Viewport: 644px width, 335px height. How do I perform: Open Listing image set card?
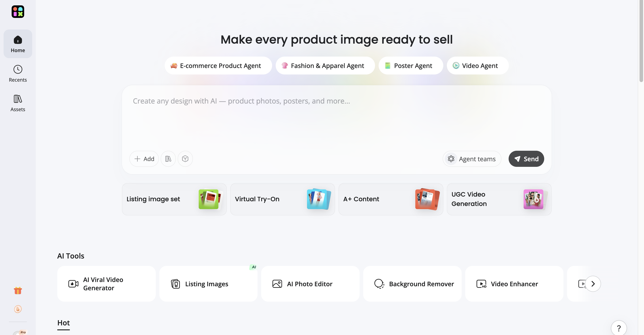coord(174,199)
